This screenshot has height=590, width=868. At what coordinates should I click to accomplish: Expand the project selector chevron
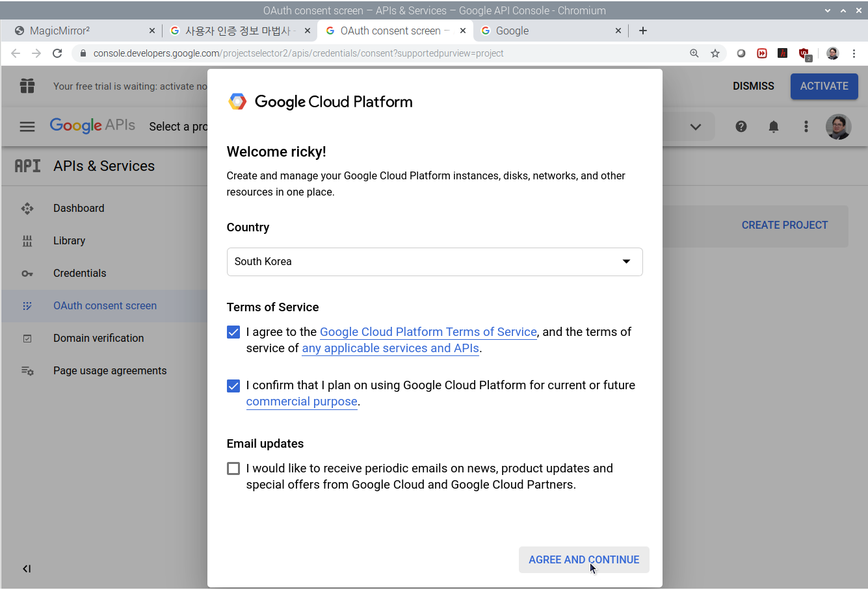click(x=696, y=127)
